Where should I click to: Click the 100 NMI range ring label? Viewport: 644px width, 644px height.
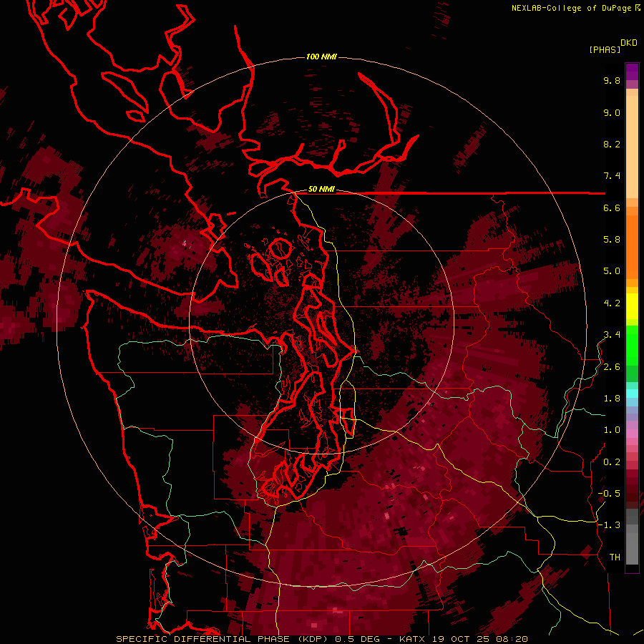(x=321, y=57)
